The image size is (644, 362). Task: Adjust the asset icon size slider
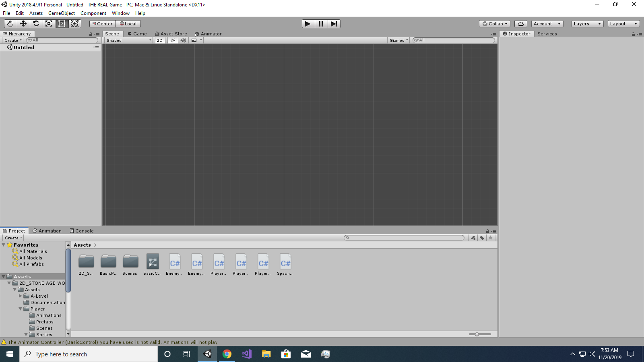[x=477, y=334]
